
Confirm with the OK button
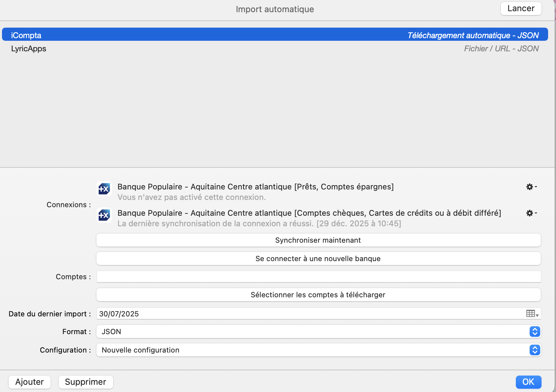tap(528, 382)
